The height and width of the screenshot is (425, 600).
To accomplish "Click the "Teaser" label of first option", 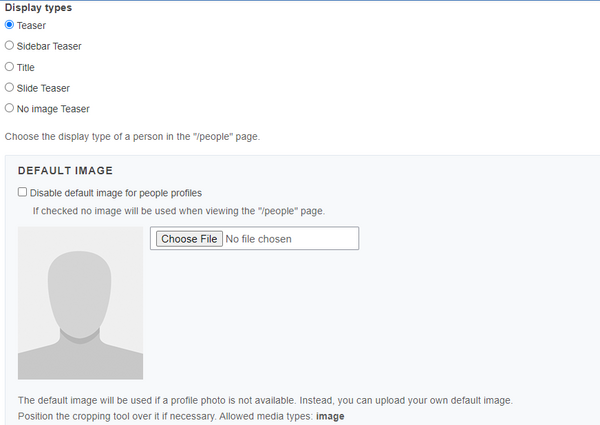I will click(31, 25).
